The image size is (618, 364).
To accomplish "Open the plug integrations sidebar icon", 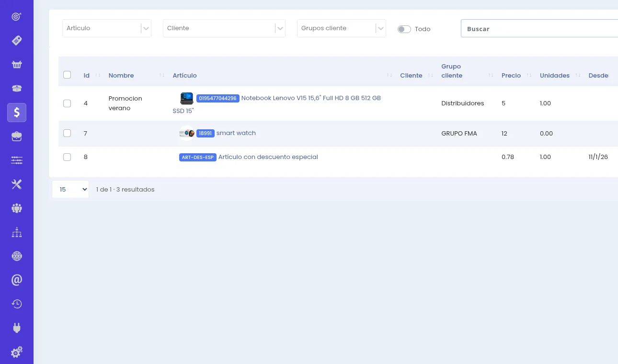I will 17,328.
